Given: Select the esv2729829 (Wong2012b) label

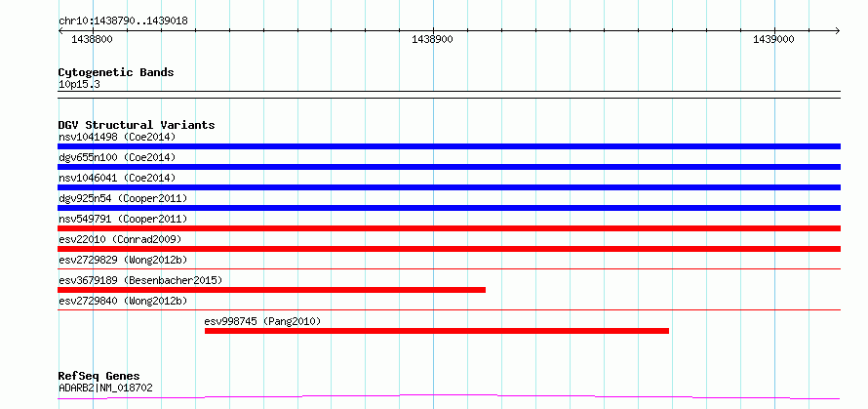Looking at the screenshot, I should (123, 260).
